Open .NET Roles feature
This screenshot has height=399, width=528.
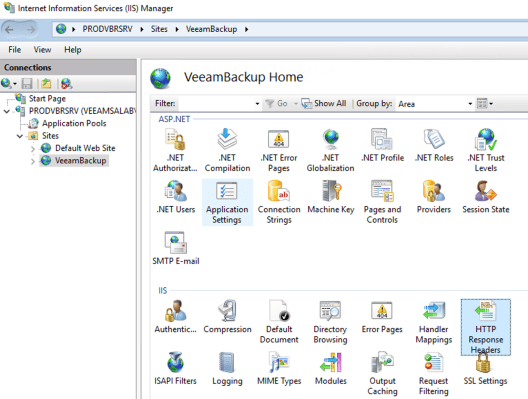(434, 145)
